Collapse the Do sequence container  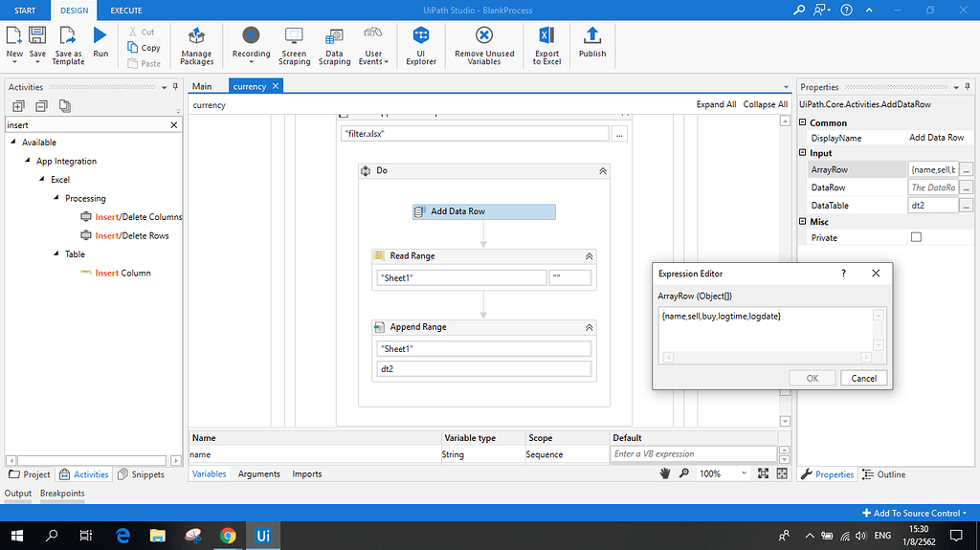[x=602, y=171]
